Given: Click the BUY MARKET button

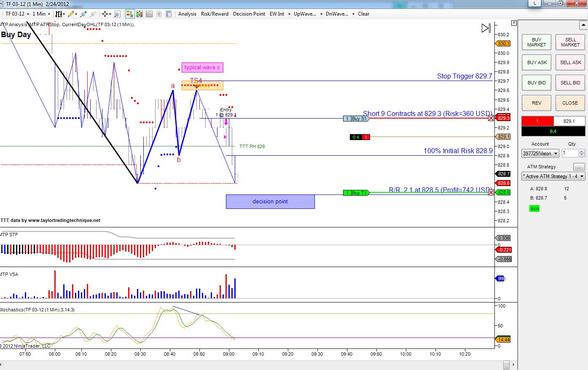Looking at the screenshot, I should point(537,42).
